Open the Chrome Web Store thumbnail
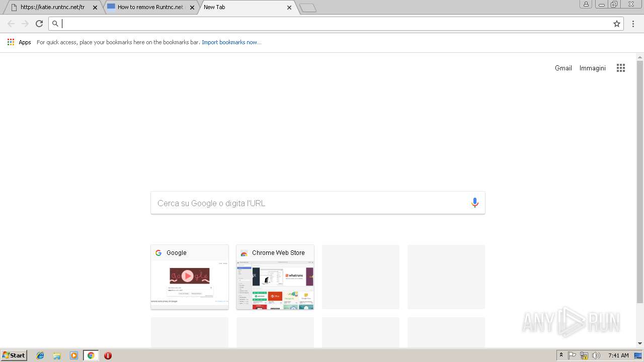Screen dimensions: 644x362 pos(275,277)
